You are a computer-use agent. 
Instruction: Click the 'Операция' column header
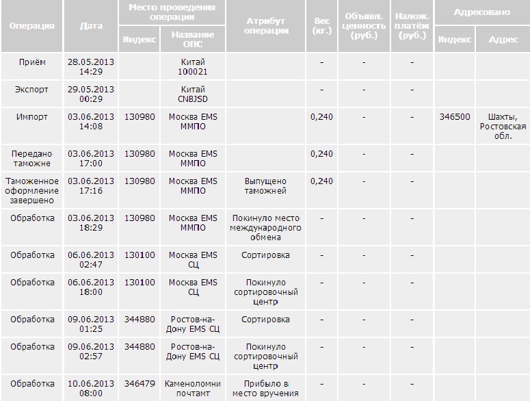(x=32, y=26)
